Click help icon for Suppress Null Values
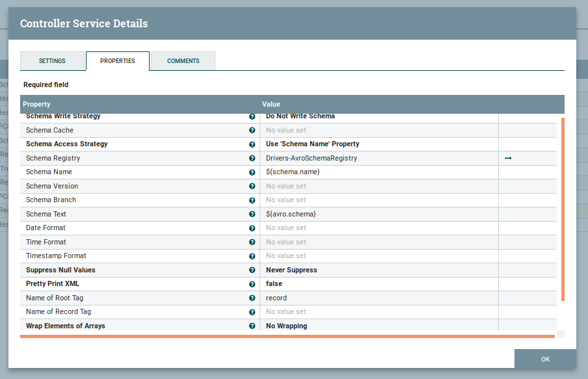Image resolution: width=588 pixels, height=379 pixels. pos(252,270)
